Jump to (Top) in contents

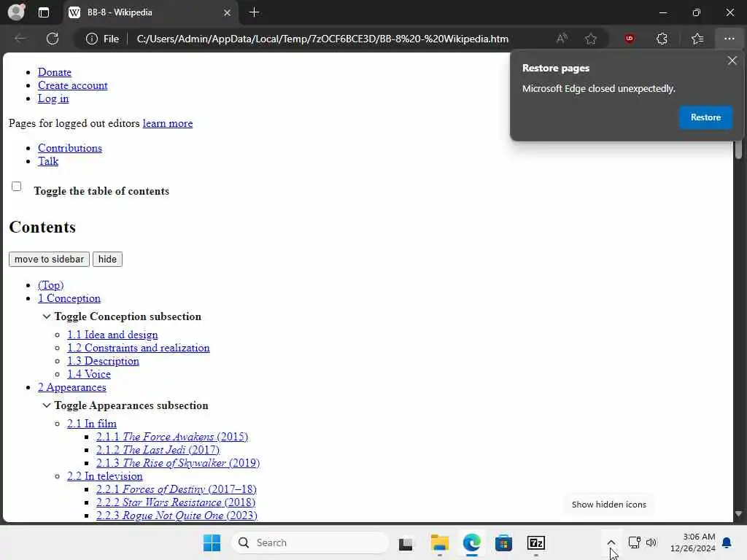[51, 285]
